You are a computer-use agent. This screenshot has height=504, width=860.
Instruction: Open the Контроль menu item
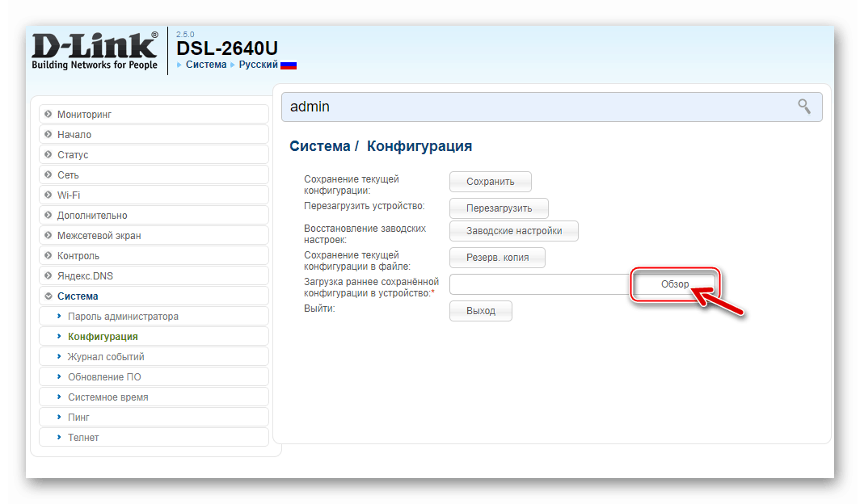(x=154, y=256)
